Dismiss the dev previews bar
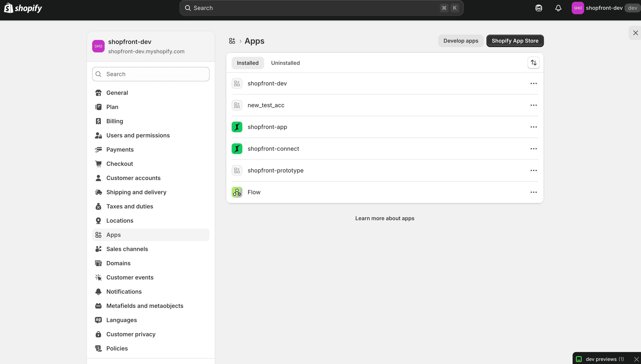The image size is (641, 364). pyautogui.click(x=637, y=359)
